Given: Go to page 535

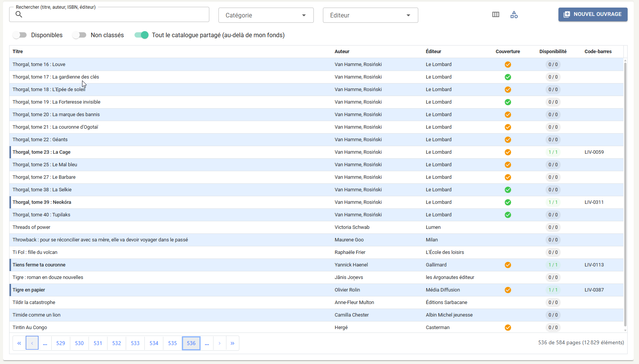Looking at the screenshot, I should pos(172,343).
